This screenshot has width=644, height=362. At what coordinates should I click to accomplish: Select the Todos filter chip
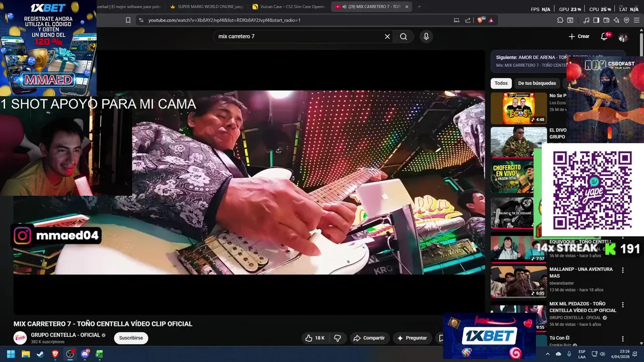[501, 83]
